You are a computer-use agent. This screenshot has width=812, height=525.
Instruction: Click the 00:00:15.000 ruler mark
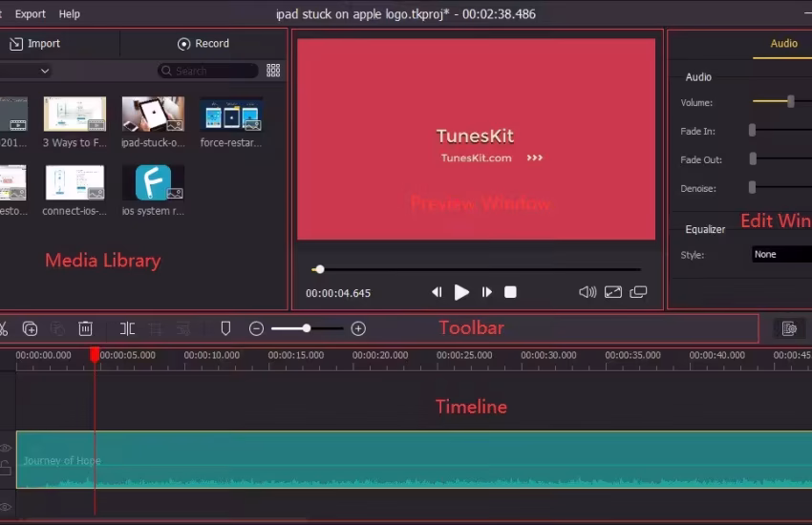coord(296,355)
